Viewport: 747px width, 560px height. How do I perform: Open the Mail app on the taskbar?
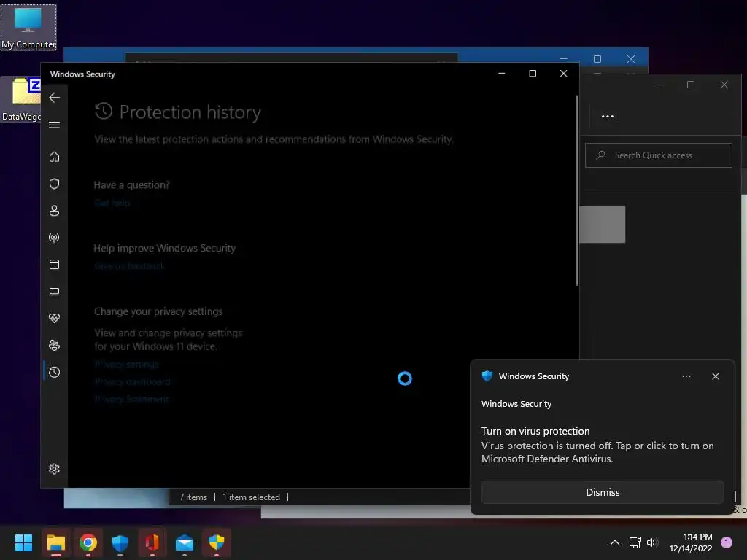pos(185,542)
